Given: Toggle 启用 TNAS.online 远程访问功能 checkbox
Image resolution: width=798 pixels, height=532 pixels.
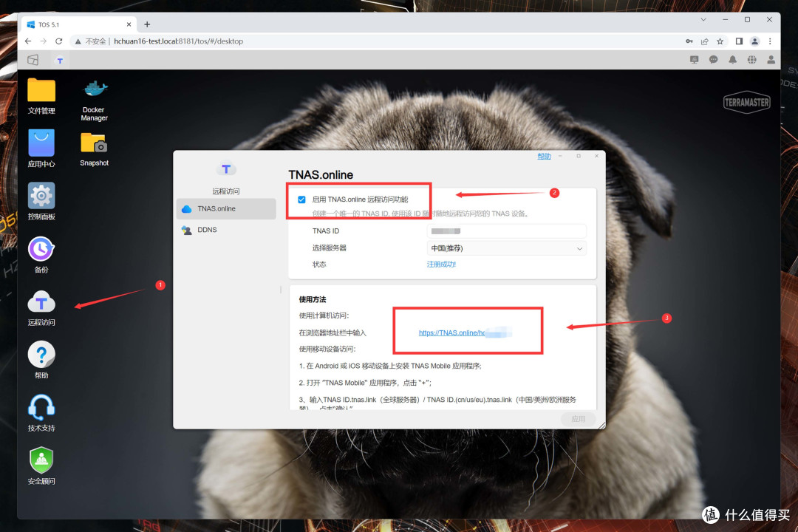Looking at the screenshot, I should [x=301, y=199].
